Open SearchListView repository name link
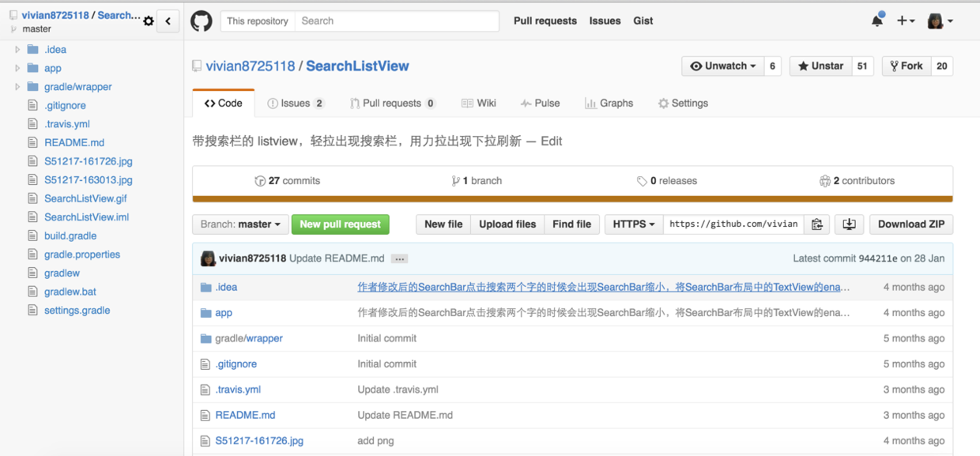Screen dimensions: 980x456 click(x=357, y=66)
